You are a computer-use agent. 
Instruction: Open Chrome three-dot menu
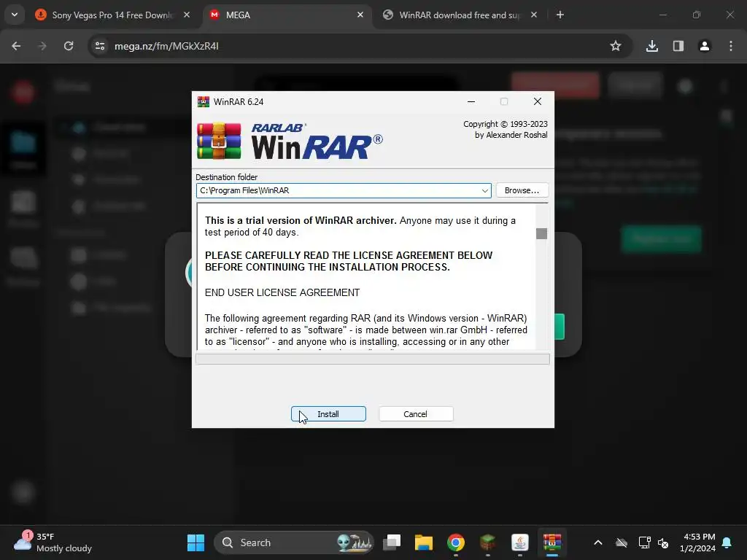(x=731, y=46)
